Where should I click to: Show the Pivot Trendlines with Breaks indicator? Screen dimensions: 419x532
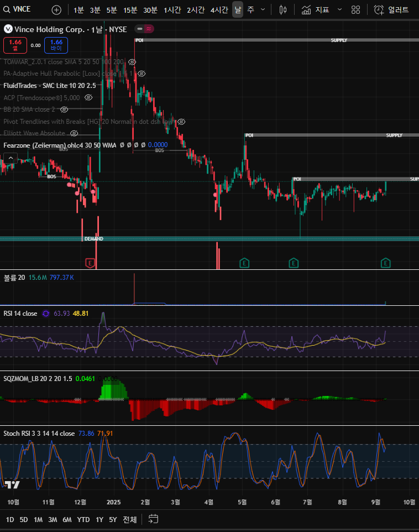coord(181,122)
